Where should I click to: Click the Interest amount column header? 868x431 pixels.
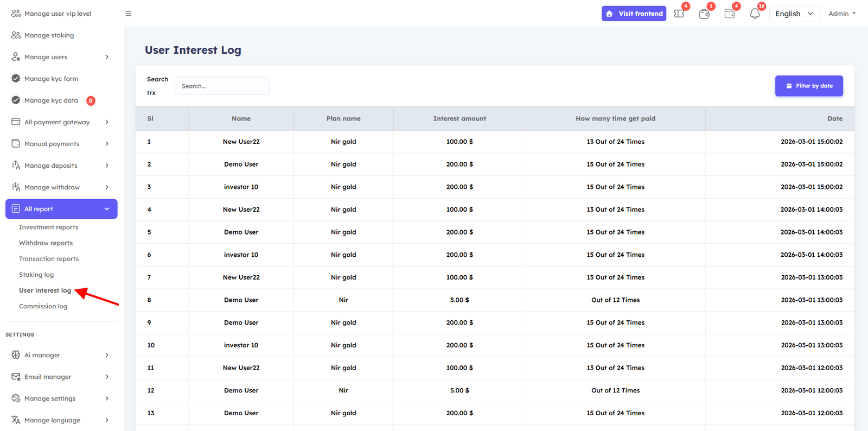pos(459,118)
